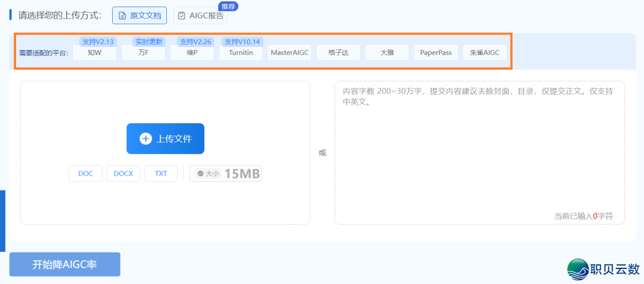Click the 请选择您的上传方式 heading
This screenshot has height=284, width=644.
point(60,15)
